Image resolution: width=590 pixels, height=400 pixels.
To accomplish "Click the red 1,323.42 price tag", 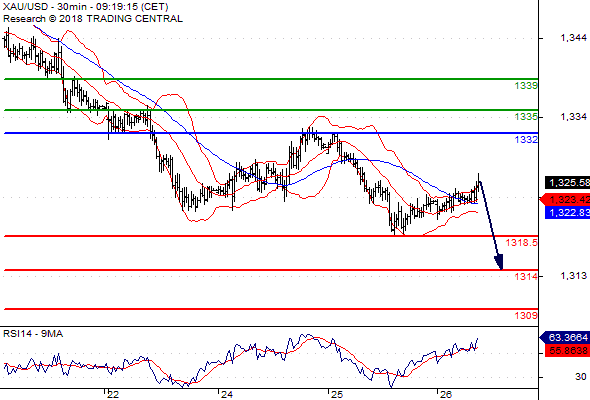I will coord(565,199).
